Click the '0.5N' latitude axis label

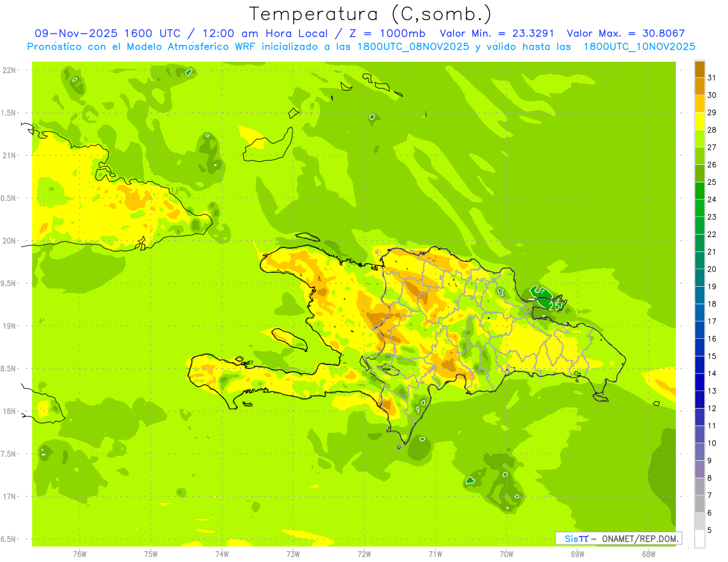tap(9, 198)
